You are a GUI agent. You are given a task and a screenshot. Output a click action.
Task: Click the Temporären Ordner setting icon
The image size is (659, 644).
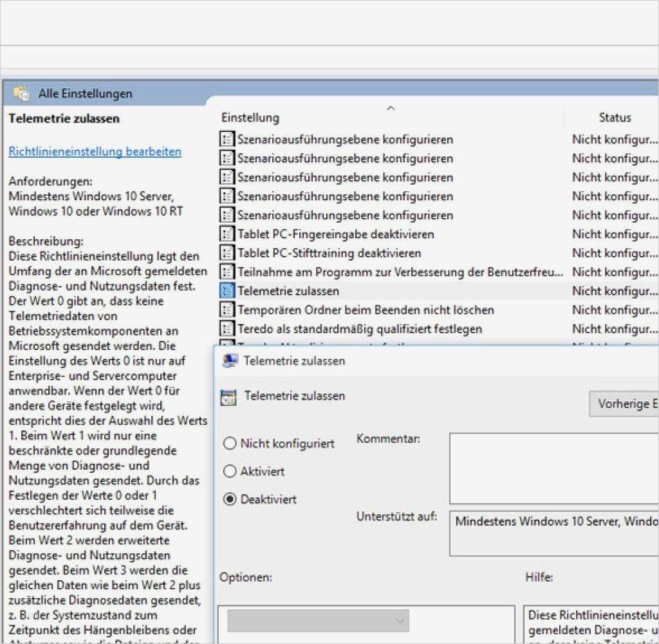click(x=227, y=309)
